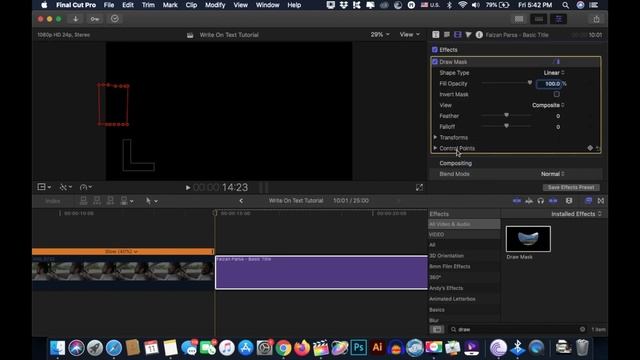Open the Shape Type Linear dropdown
Screen dimensions: 640x360
pos(554,73)
